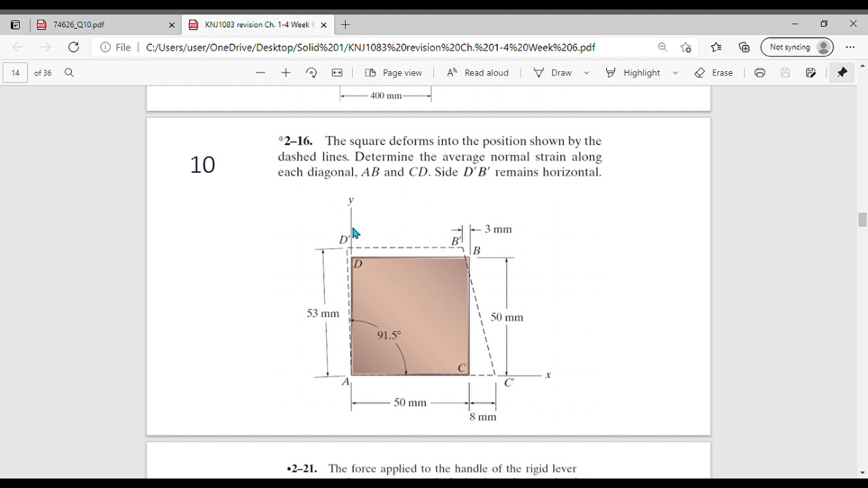Viewport: 868px width, 488px height.
Task: Open the Collections panel
Action: [745, 47]
